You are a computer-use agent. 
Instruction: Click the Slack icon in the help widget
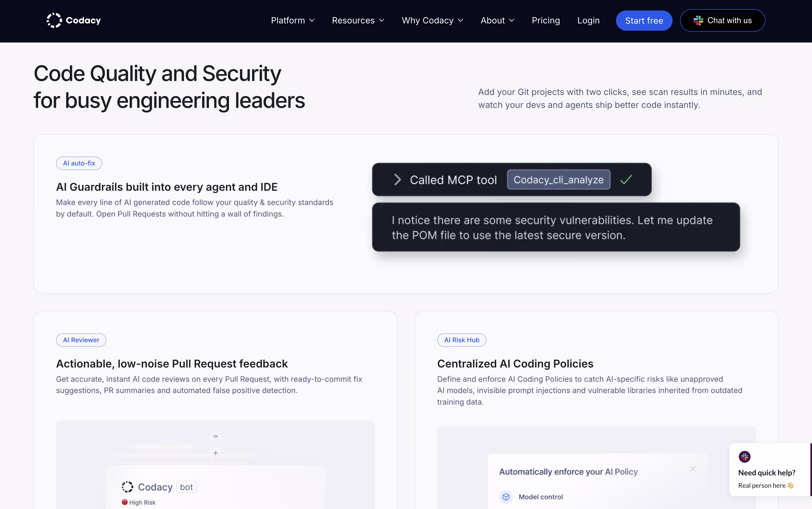click(744, 457)
